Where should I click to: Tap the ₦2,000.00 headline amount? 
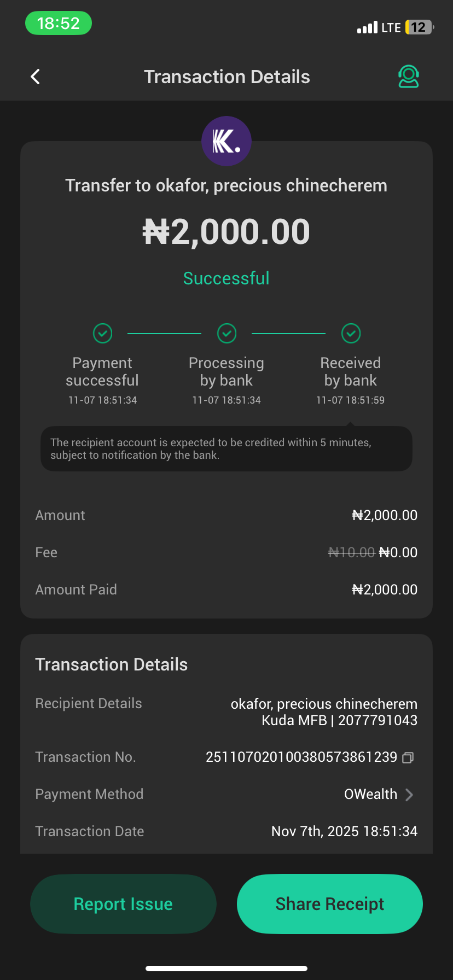pos(226,232)
